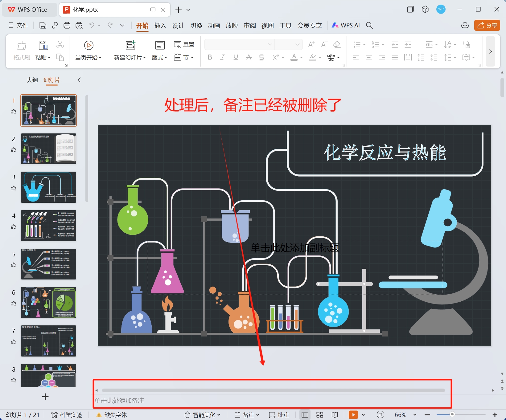Viewport: 506px width, 420px height.
Task: Toggle italic formatting
Action: click(x=223, y=57)
